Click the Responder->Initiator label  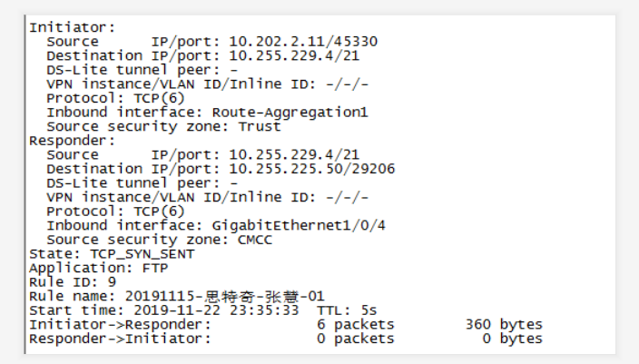[120, 339]
